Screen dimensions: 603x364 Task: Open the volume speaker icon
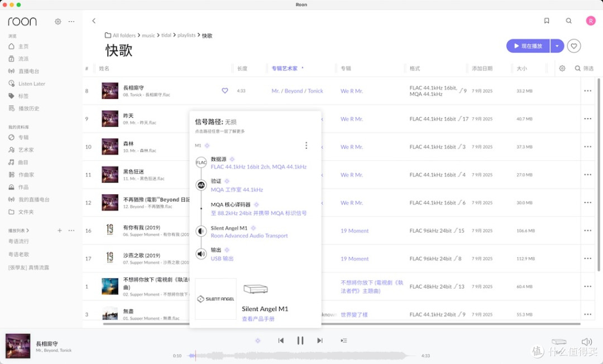click(586, 342)
